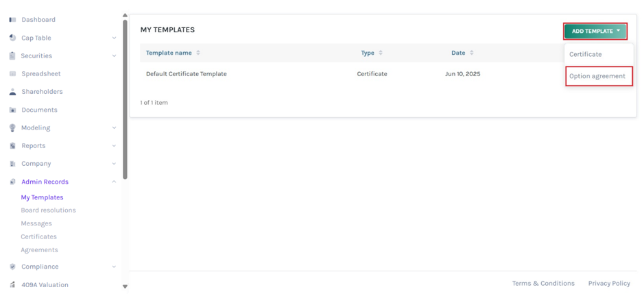Screen dimensions: 644x294
Task: Open the Add Template dropdown
Action: (x=595, y=32)
